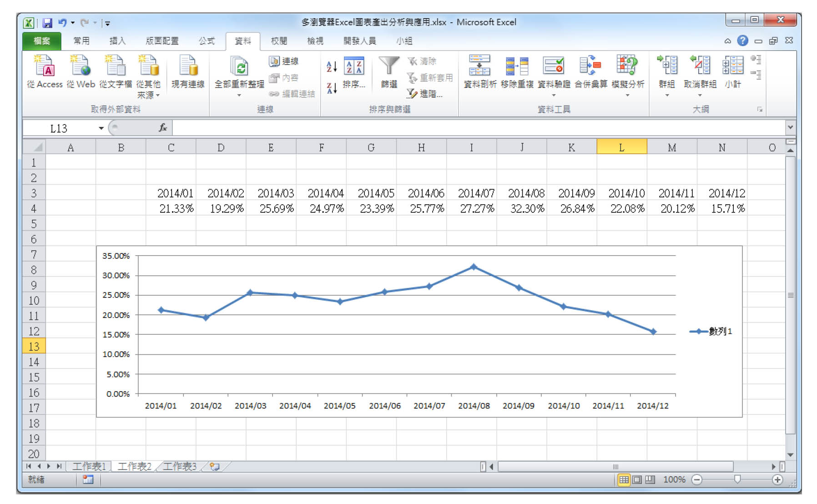Switch to Page Layout (版面配置) tab

point(162,41)
